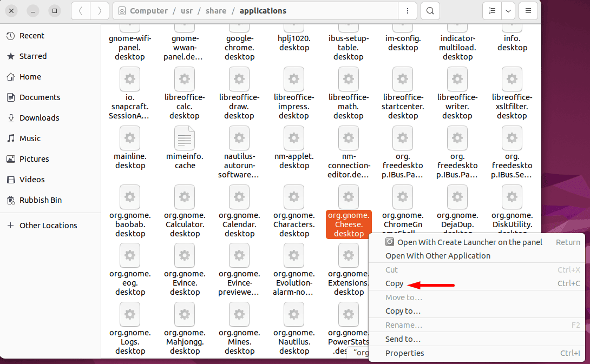Toggle the list view button
Screen dimensions: 590x364
[491, 10]
